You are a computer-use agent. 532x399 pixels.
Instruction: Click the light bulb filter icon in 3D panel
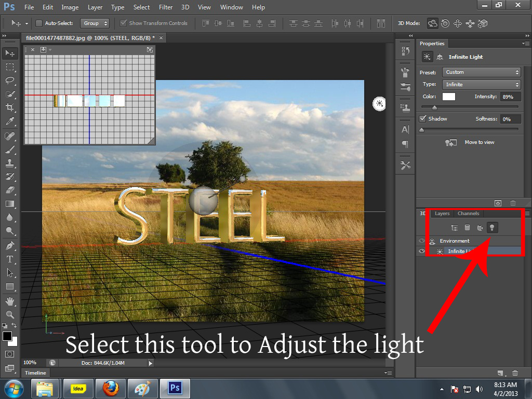492,228
